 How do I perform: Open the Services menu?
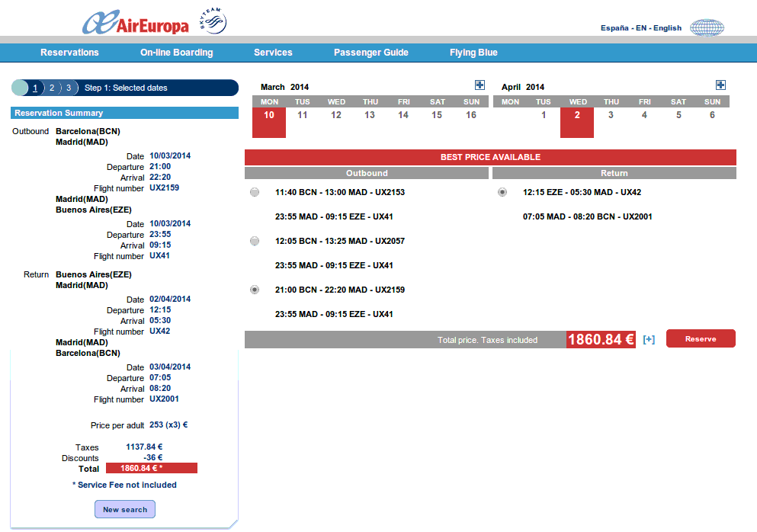click(273, 52)
